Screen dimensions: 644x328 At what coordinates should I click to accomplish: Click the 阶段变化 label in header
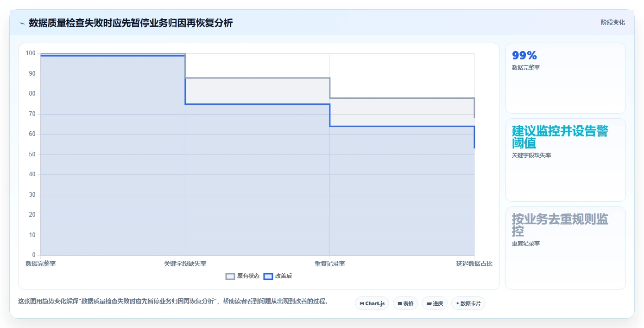click(612, 22)
